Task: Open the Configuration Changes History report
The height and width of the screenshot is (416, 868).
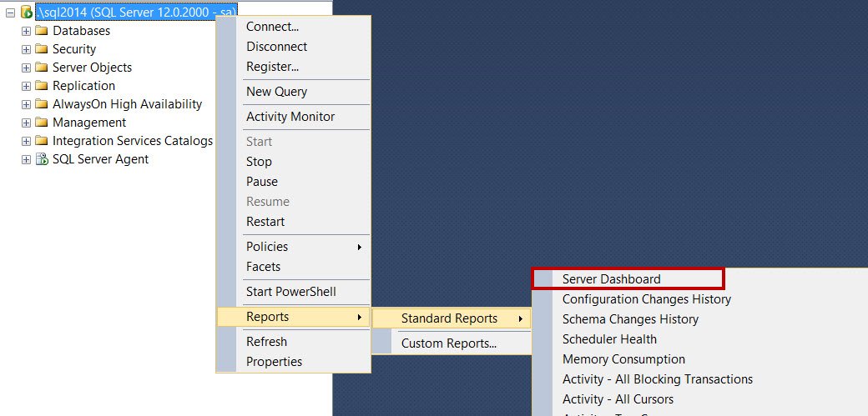Action: tap(647, 299)
